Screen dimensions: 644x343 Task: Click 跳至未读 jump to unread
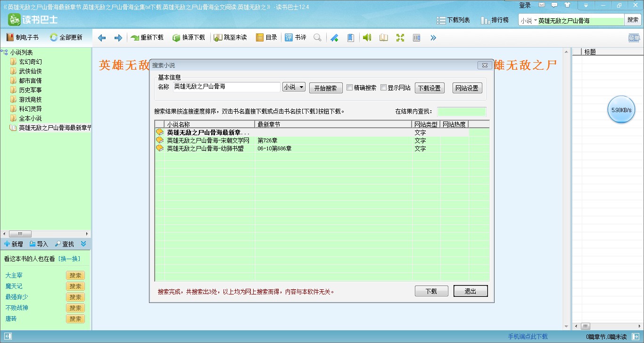click(230, 37)
